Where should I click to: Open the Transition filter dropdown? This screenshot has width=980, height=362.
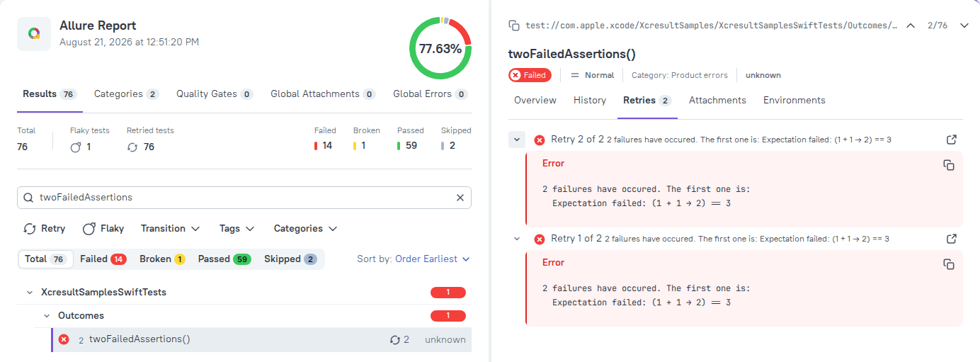(170, 229)
